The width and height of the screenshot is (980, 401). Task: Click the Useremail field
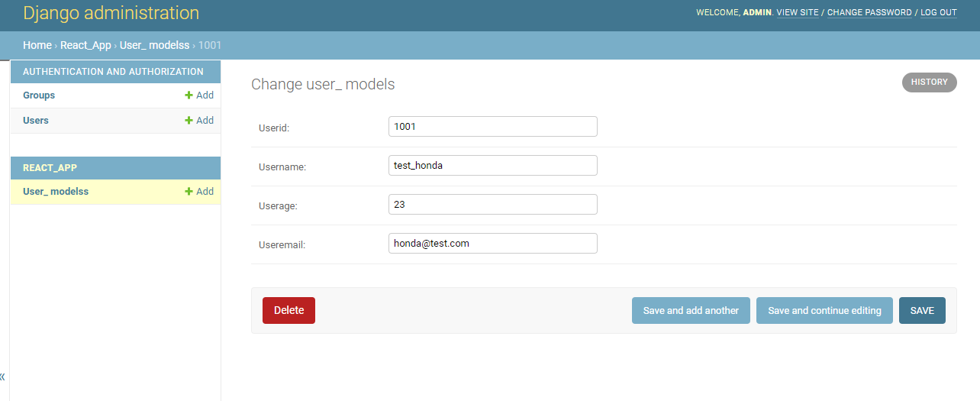[492, 244]
